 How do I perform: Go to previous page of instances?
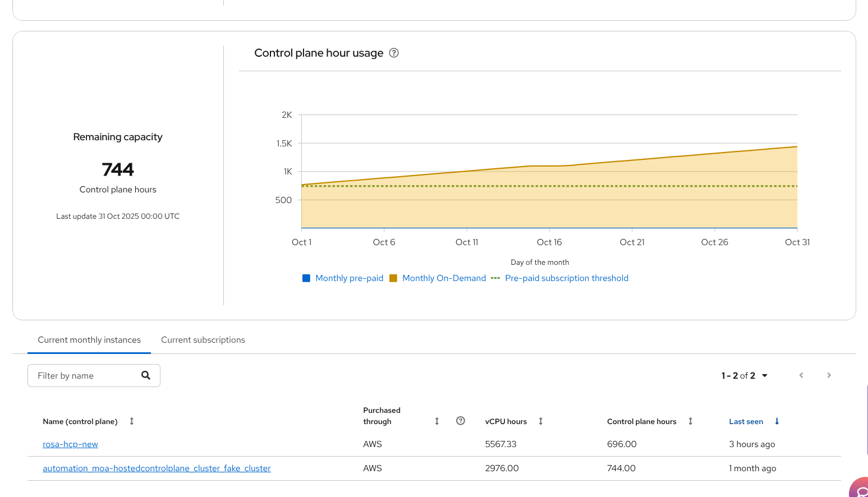tap(801, 375)
